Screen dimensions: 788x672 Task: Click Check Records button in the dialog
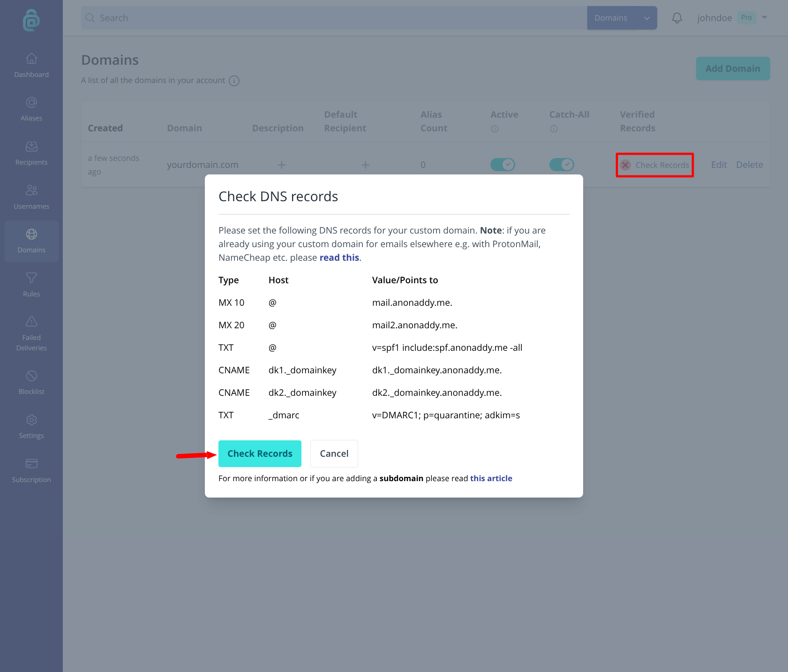(260, 453)
